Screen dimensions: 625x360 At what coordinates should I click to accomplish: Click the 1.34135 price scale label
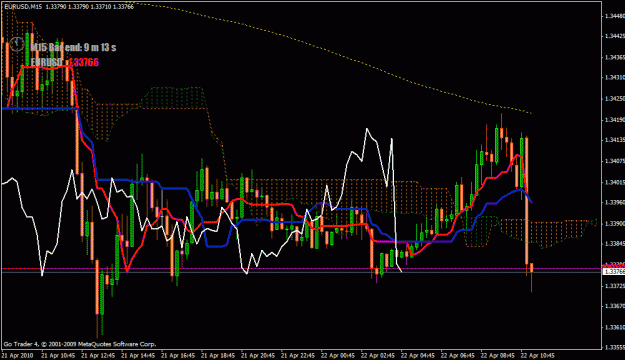tap(614, 140)
